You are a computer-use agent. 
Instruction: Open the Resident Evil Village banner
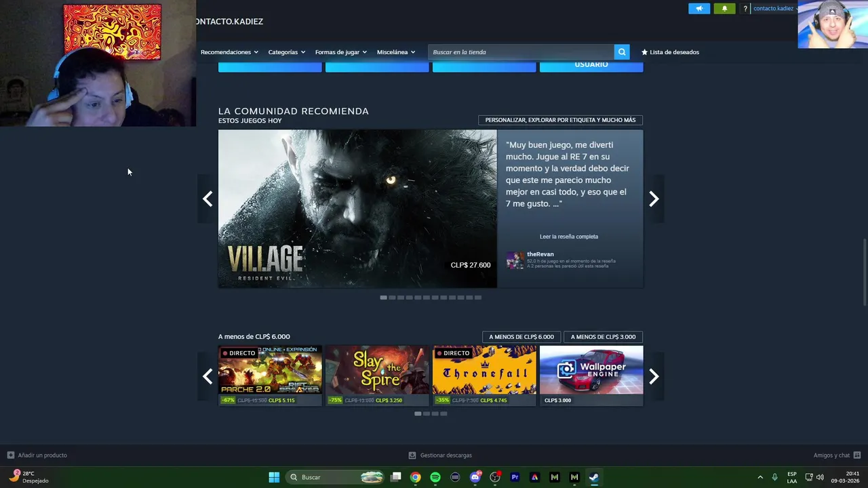click(x=357, y=209)
